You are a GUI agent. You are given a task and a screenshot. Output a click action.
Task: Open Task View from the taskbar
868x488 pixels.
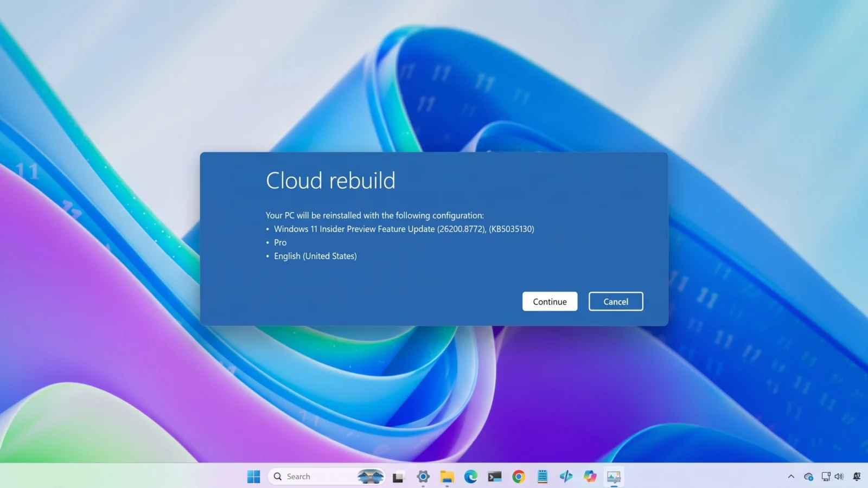[x=399, y=477]
